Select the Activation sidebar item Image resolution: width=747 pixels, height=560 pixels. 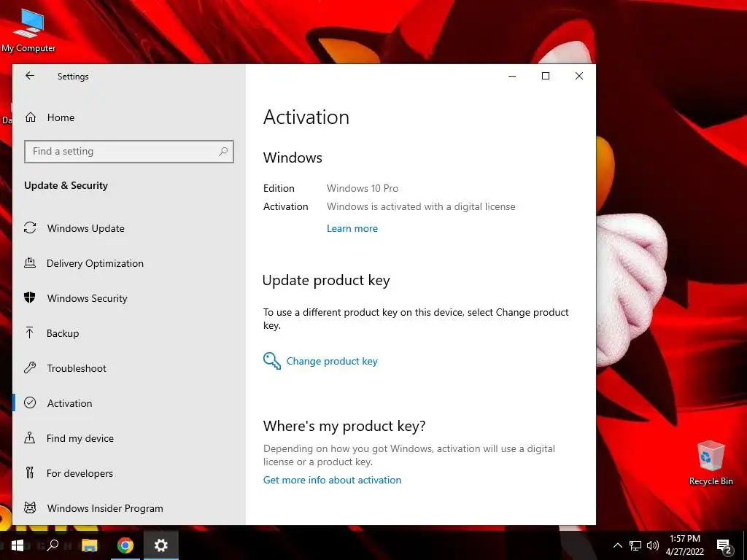click(128, 403)
